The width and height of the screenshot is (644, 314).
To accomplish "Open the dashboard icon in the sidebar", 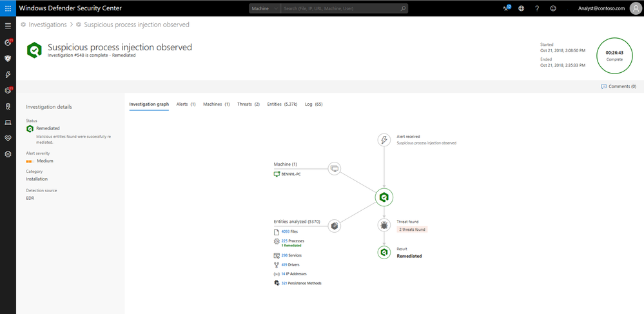I will click(8, 43).
